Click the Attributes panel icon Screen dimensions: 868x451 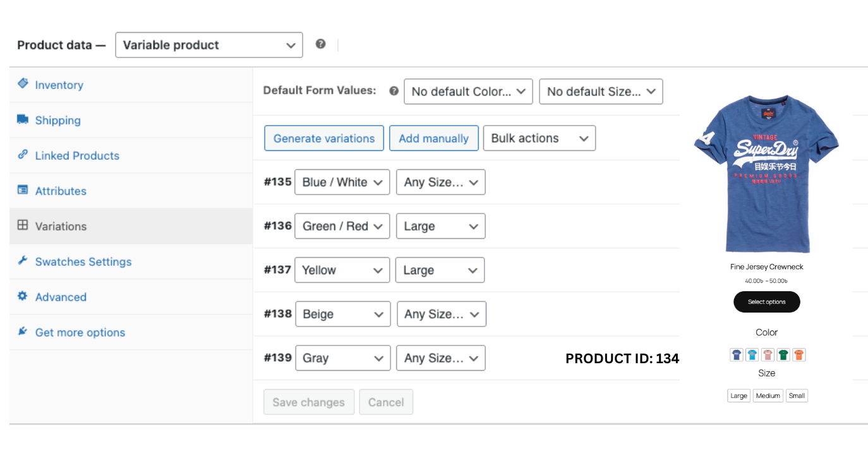click(23, 190)
